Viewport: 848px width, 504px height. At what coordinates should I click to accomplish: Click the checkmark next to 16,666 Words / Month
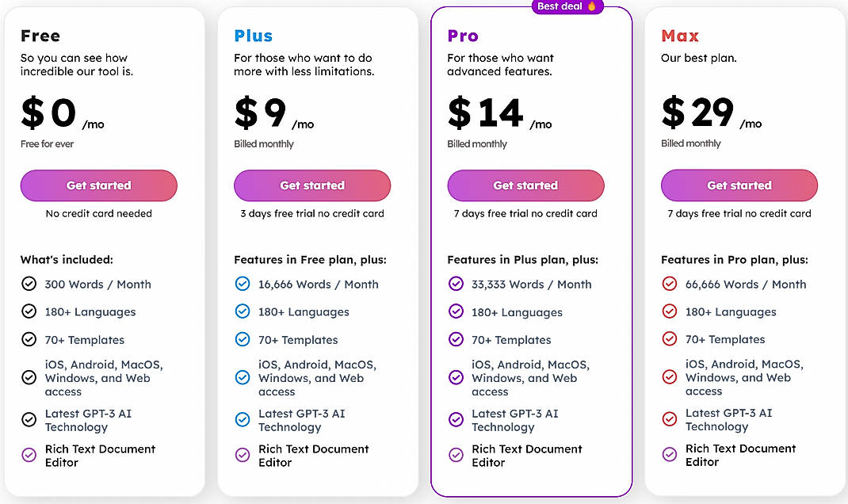point(243,284)
